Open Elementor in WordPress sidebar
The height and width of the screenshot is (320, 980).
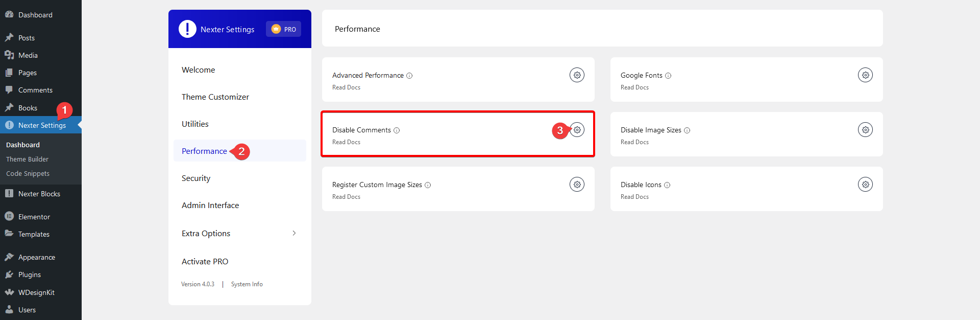[x=34, y=217]
